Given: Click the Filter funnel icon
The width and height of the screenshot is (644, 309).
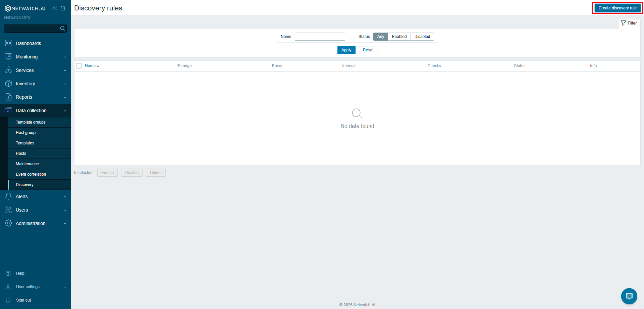Looking at the screenshot, I should [623, 23].
